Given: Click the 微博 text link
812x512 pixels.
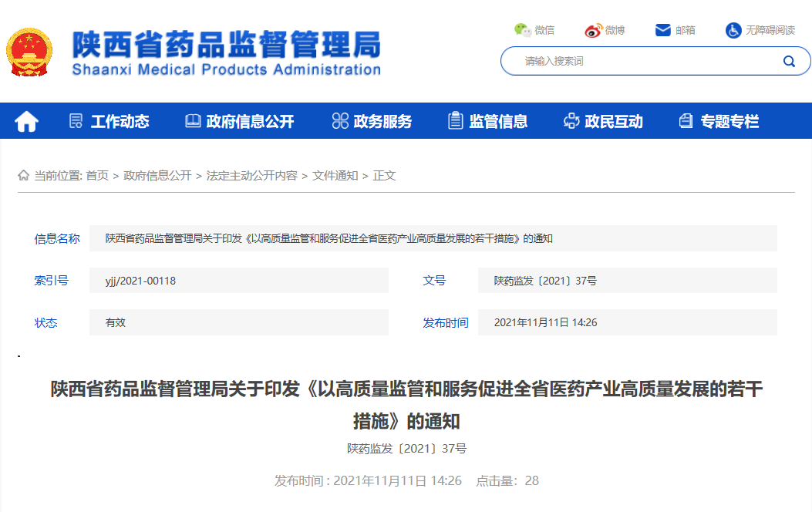Looking at the screenshot, I should [x=615, y=31].
